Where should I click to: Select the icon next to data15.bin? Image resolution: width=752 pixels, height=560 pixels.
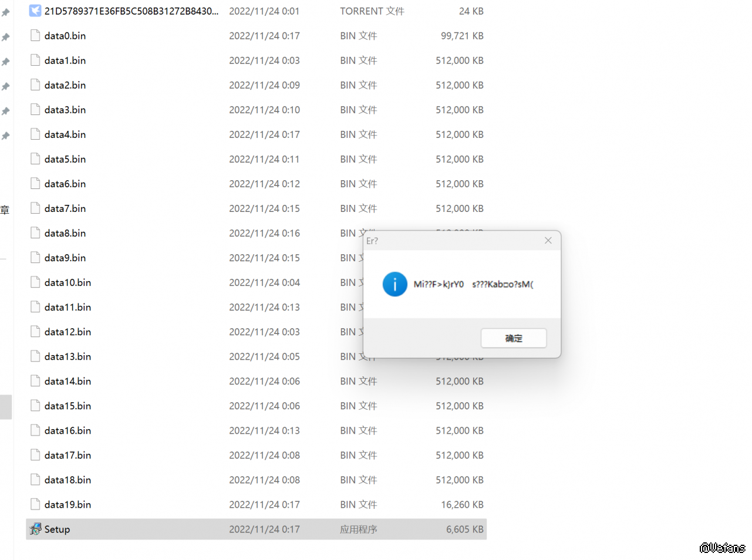[x=35, y=405]
